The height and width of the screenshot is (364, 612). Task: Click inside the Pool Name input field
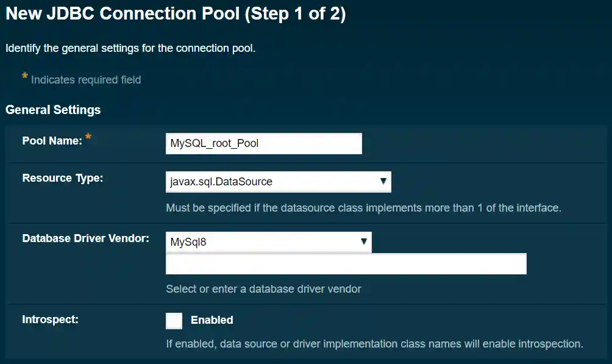(263, 143)
